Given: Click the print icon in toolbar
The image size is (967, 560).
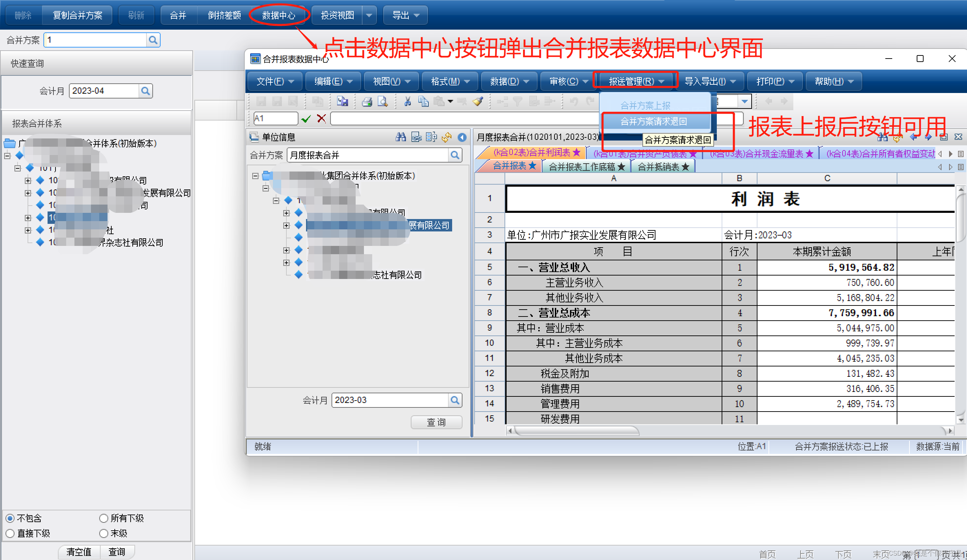Looking at the screenshot, I should point(367,102).
